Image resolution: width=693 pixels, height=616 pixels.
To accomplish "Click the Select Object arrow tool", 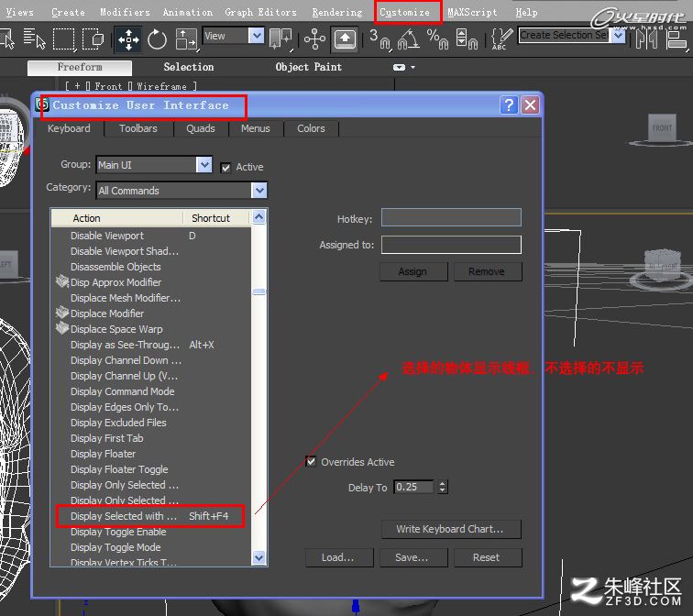I will point(7,38).
